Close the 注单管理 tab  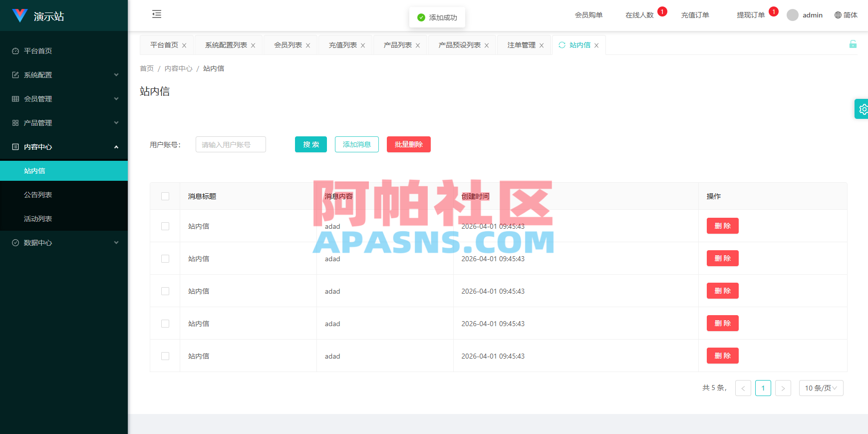click(x=542, y=45)
